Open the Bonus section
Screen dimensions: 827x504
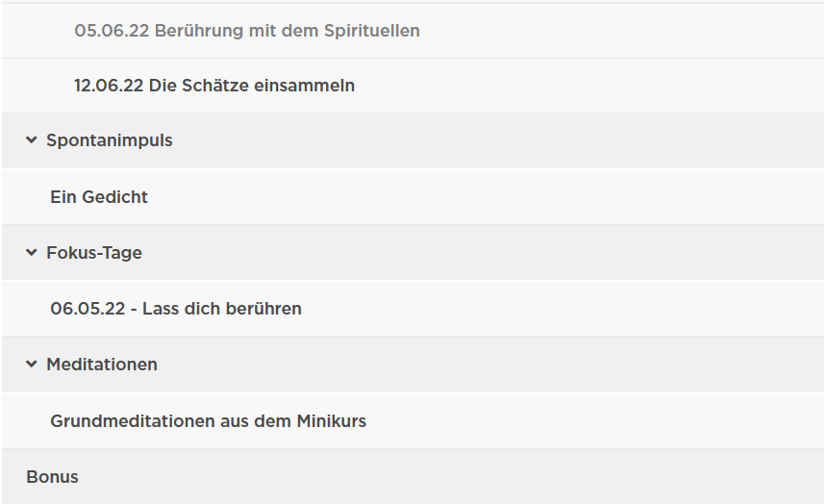point(53,477)
